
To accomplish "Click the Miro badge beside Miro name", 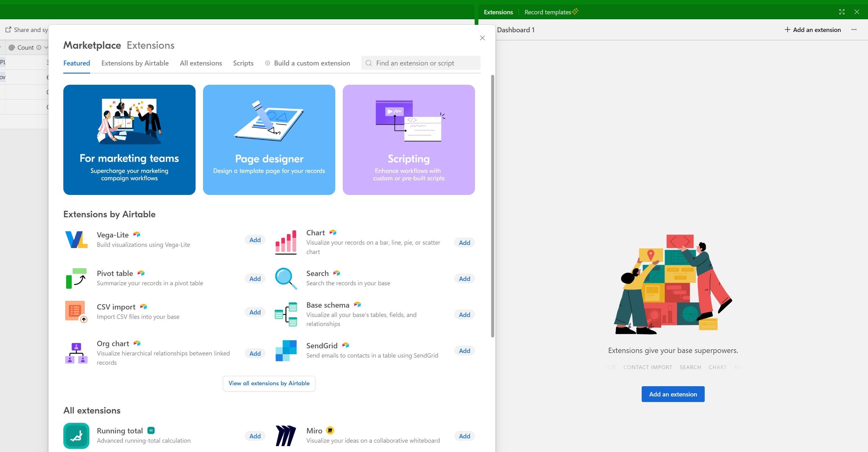I will [x=330, y=431].
